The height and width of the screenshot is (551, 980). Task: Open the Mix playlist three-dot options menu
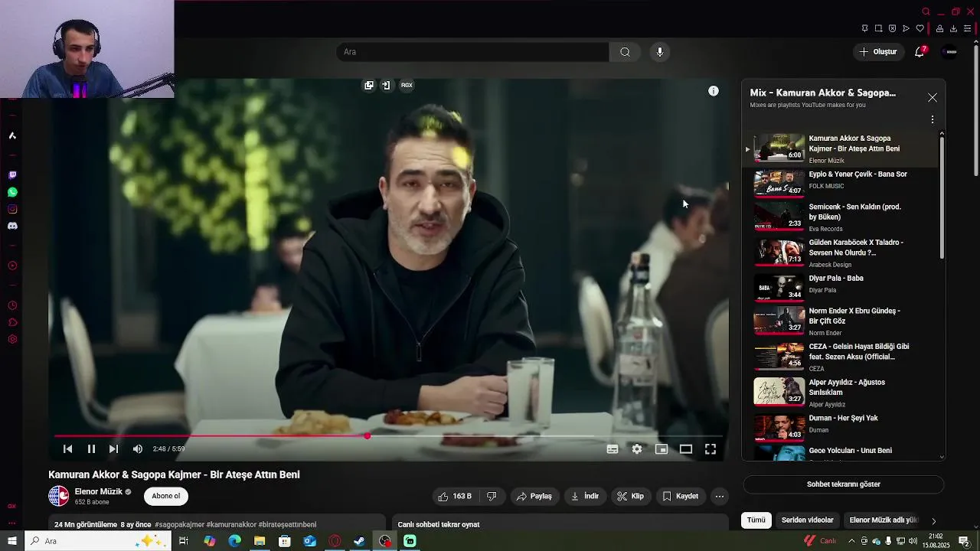[x=933, y=119]
